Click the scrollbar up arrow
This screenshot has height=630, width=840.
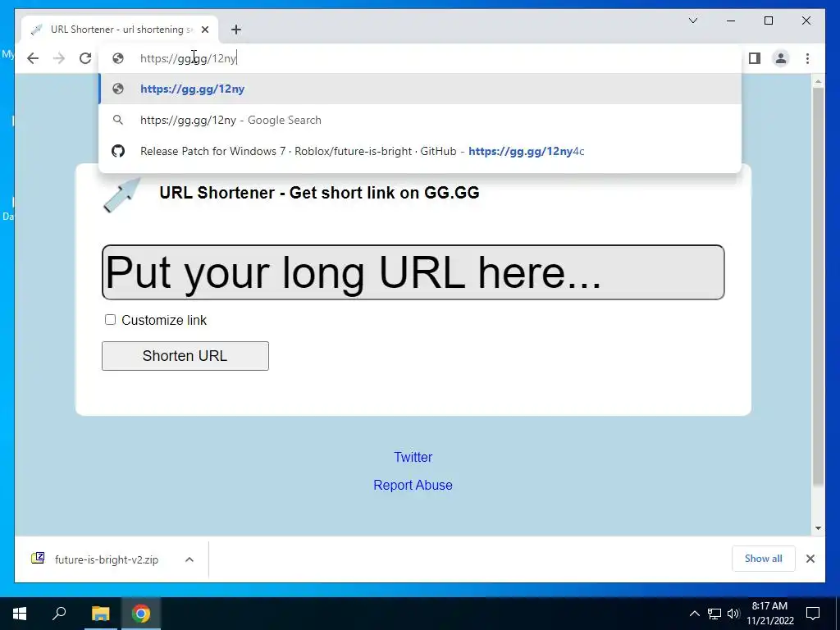coord(818,81)
